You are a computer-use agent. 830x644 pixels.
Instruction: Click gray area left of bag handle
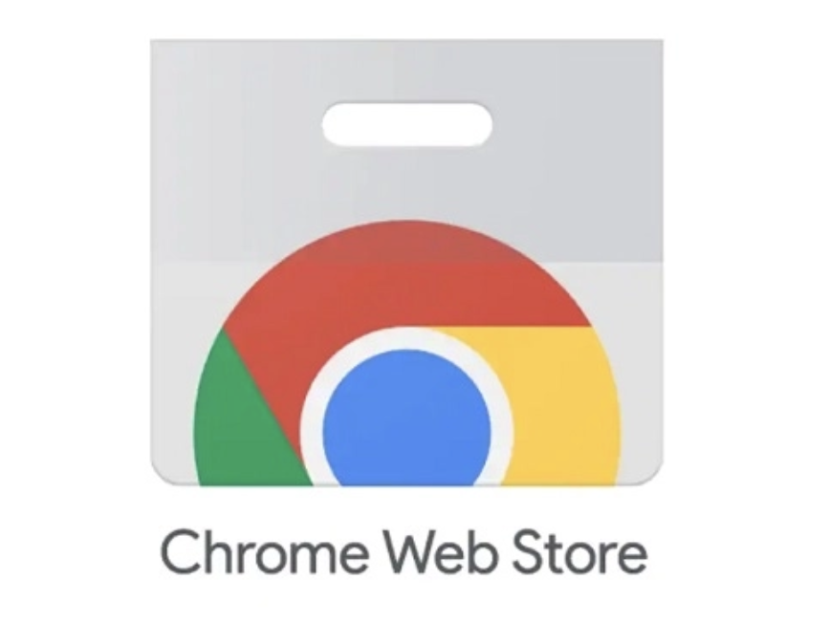click(235, 125)
